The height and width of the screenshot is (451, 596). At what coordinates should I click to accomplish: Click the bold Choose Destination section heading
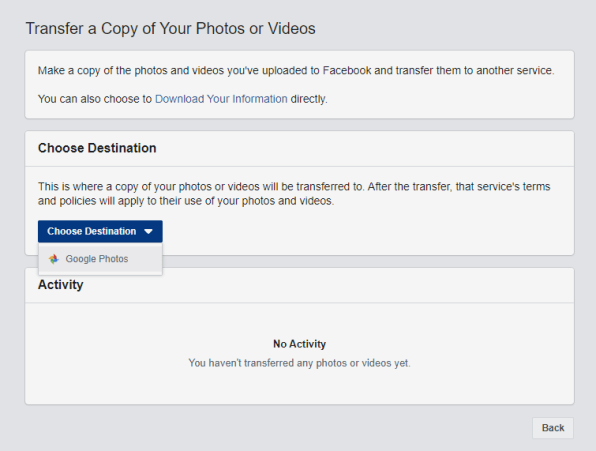tap(97, 148)
